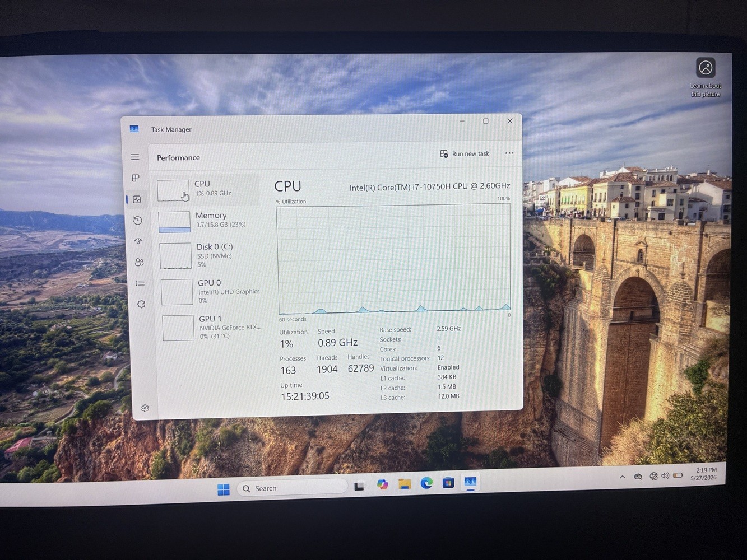Click the taskbar Search box
747x560 pixels.
(x=292, y=488)
